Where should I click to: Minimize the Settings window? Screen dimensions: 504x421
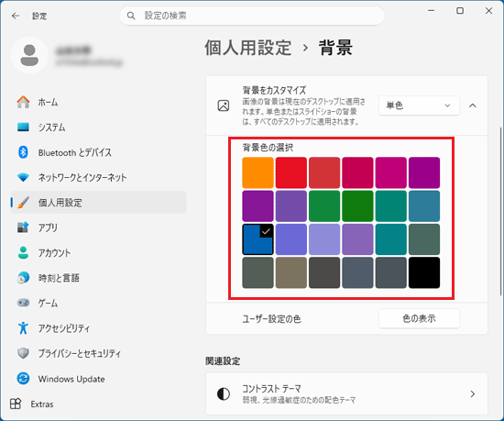coord(432,11)
